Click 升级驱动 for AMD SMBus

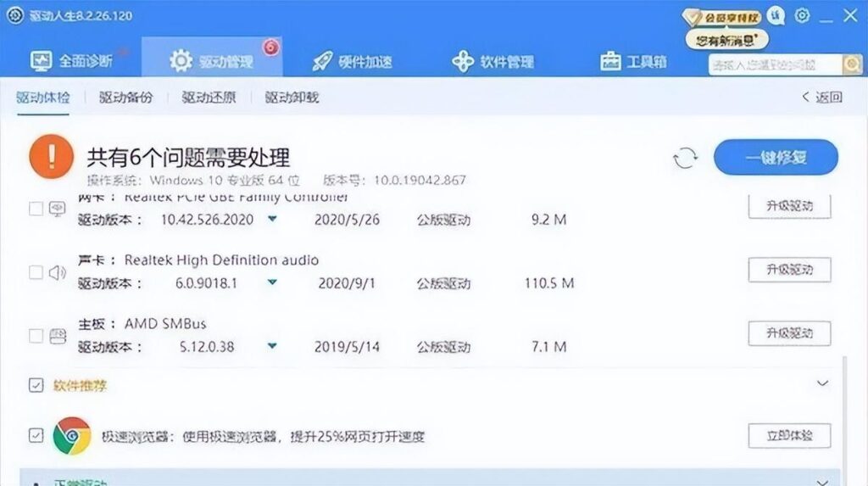[x=789, y=333]
